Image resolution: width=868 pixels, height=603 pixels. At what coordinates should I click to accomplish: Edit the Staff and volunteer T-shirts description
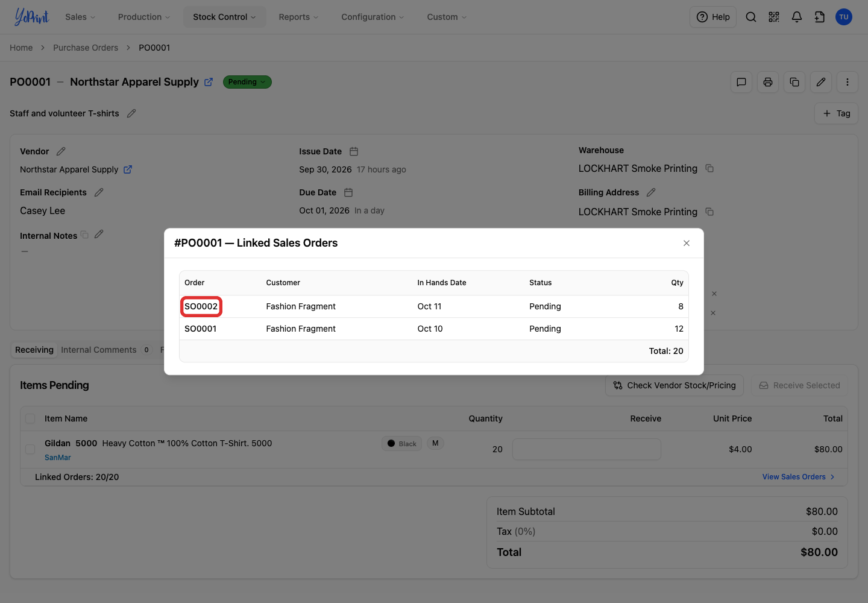pos(131,113)
